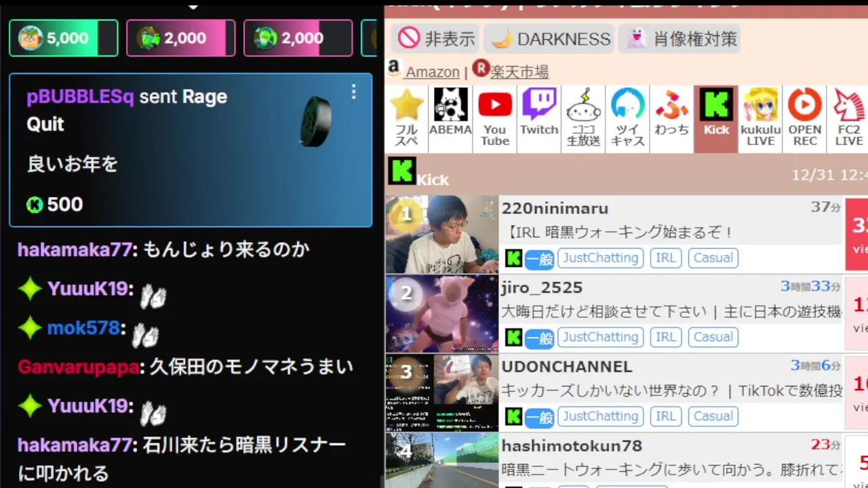This screenshot has height=488, width=868.
Task: Click Casual tag on jiro_2525 row
Action: (x=713, y=337)
